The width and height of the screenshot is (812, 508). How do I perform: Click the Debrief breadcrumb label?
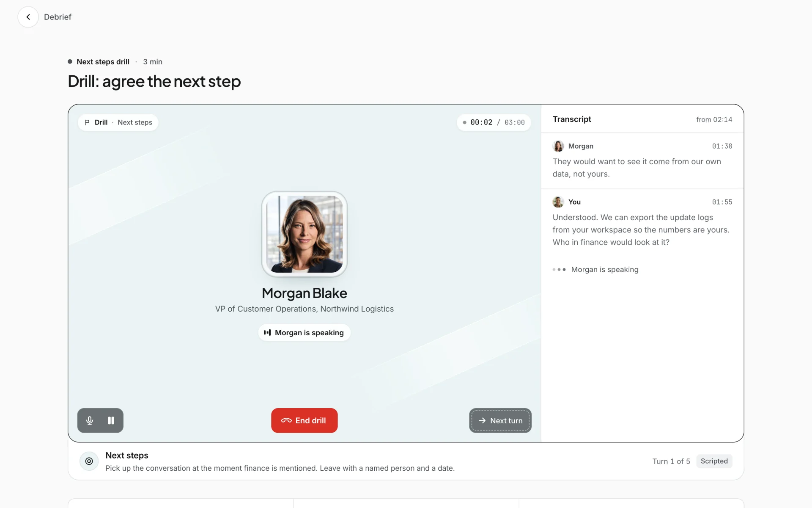pyautogui.click(x=58, y=17)
